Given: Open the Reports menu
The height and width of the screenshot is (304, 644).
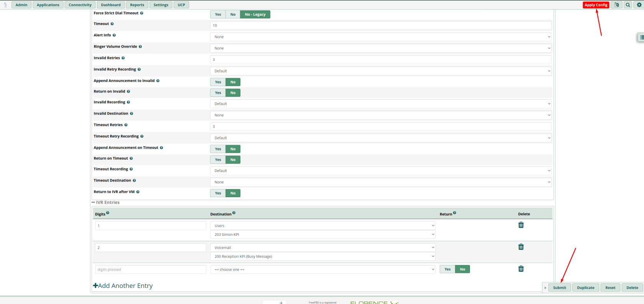Looking at the screenshot, I should point(137,5).
